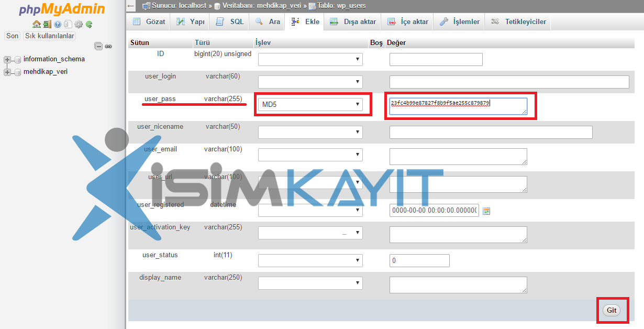
Task: Click database icon beside mehdikap_veri
Action: point(18,72)
